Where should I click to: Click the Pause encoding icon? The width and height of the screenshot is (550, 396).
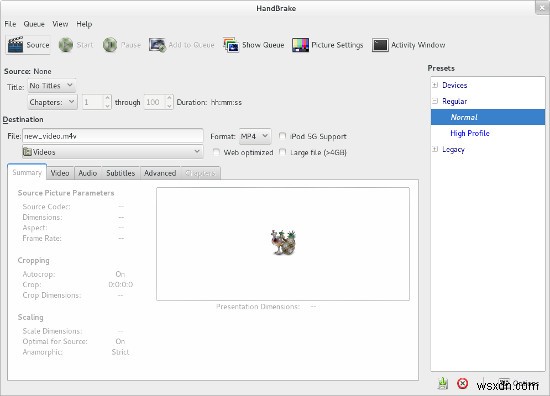(110, 45)
